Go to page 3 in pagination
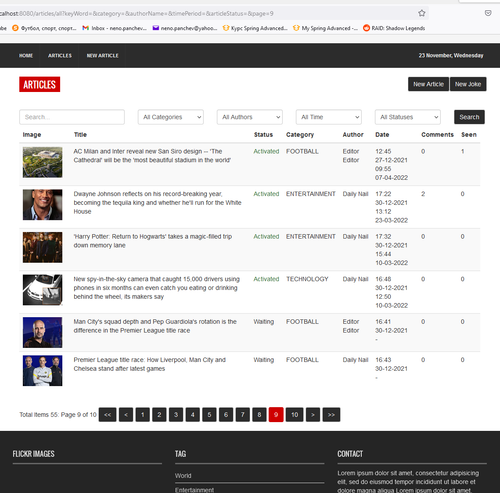The width and height of the screenshot is (500, 493). 176,415
